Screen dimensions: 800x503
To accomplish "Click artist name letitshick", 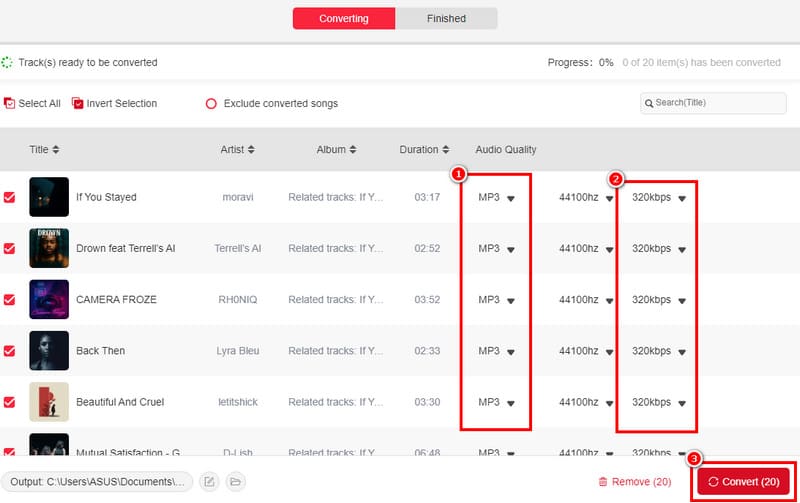I will [x=238, y=402].
